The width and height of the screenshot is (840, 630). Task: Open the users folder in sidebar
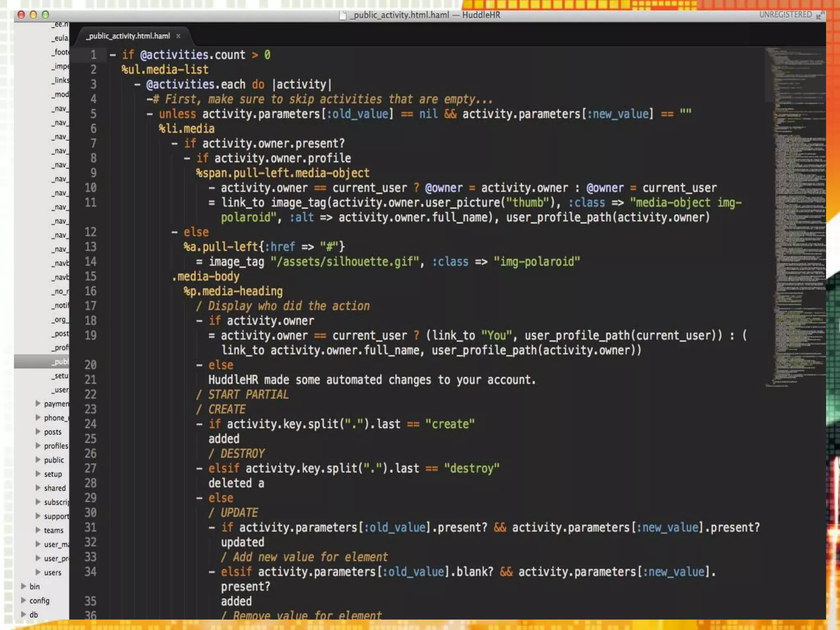point(52,573)
